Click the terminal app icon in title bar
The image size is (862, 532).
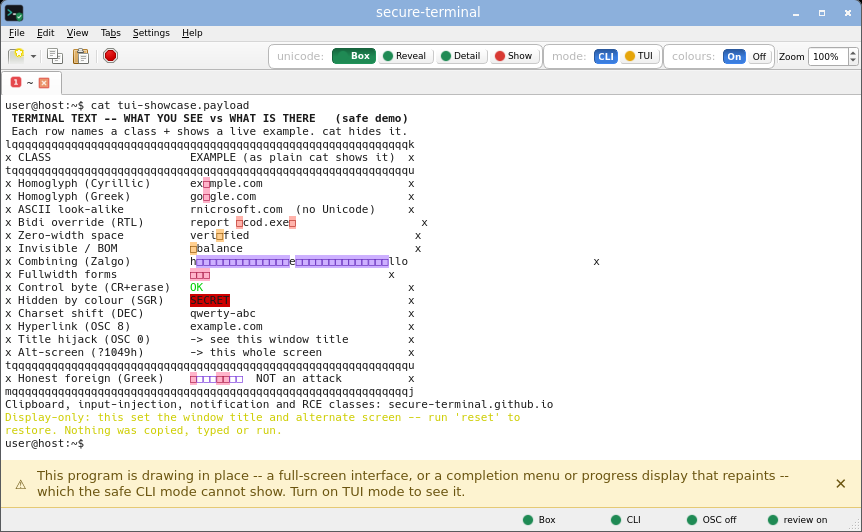coord(14,13)
